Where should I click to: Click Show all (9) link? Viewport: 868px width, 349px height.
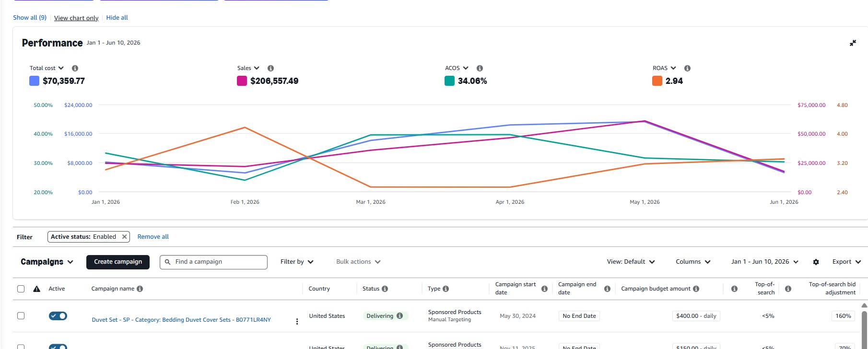pos(30,18)
